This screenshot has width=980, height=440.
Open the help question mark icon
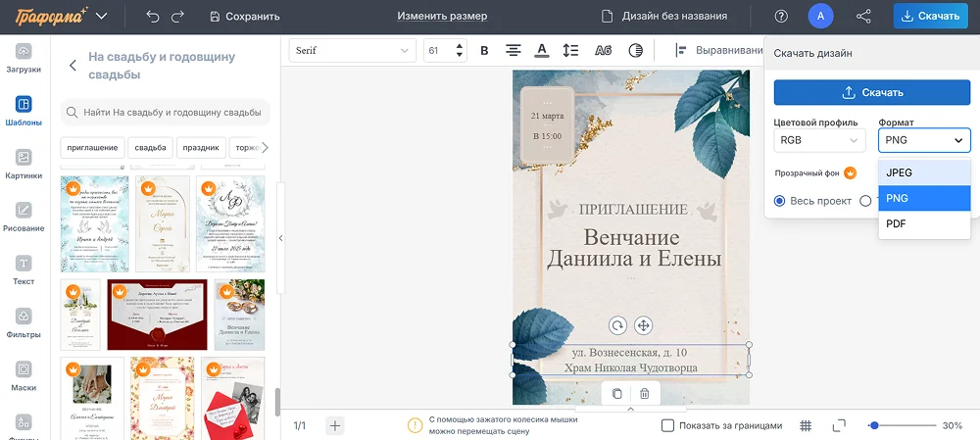point(781,16)
